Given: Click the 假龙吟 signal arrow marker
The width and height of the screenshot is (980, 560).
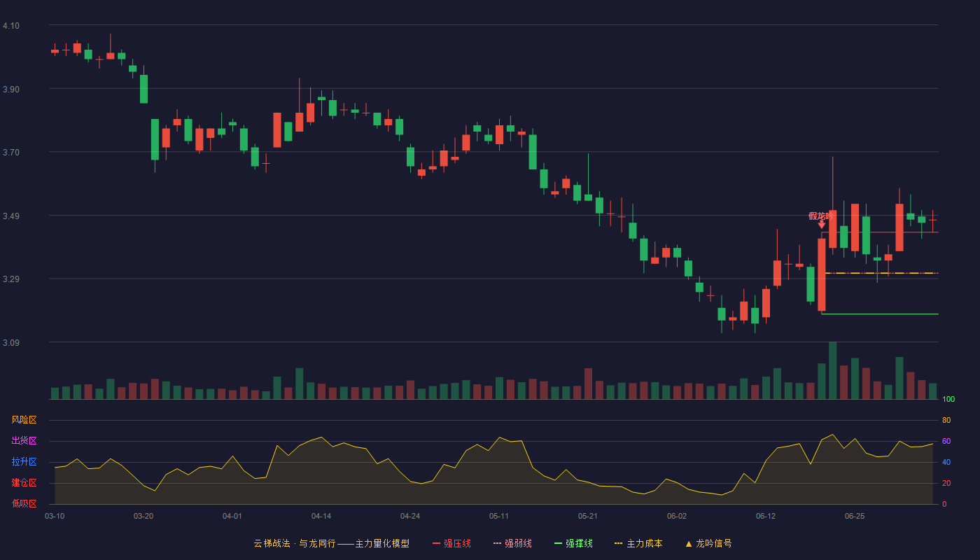Looking at the screenshot, I should tap(822, 224).
